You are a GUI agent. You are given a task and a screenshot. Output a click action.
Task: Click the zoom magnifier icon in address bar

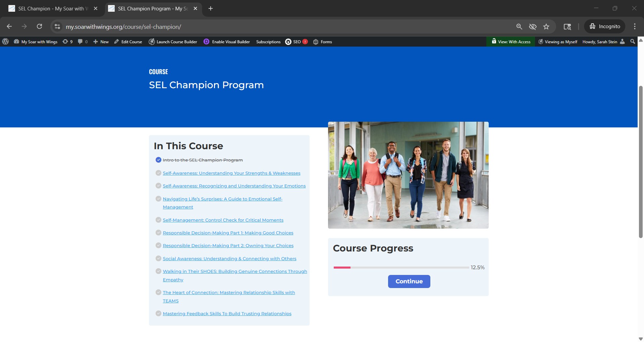click(519, 26)
